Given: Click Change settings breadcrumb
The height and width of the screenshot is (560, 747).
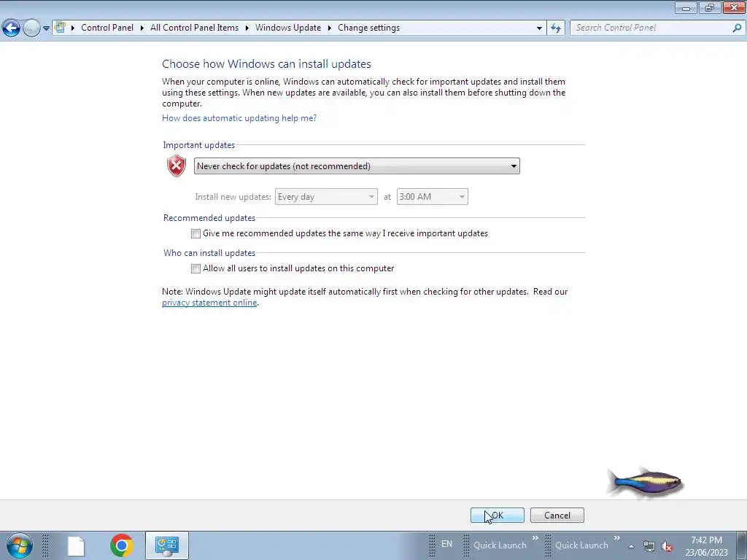Looking at the screenshot, I should (x=368, y=28).
